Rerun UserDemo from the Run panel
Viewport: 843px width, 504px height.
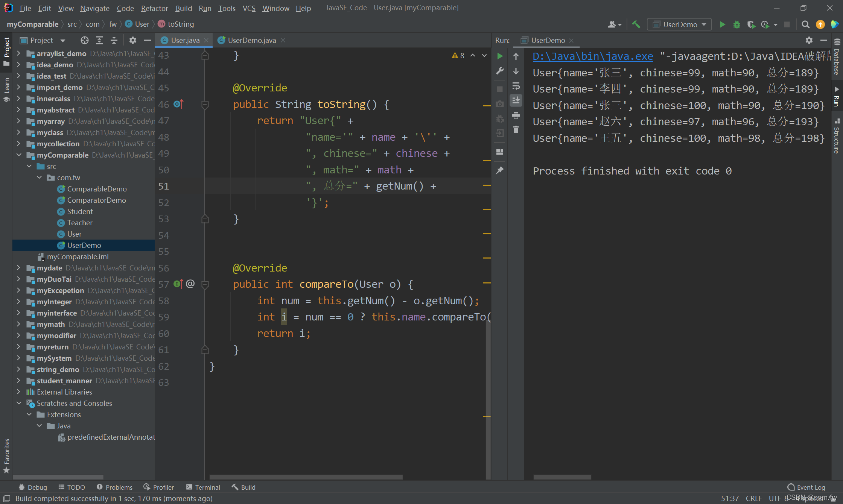500,56
